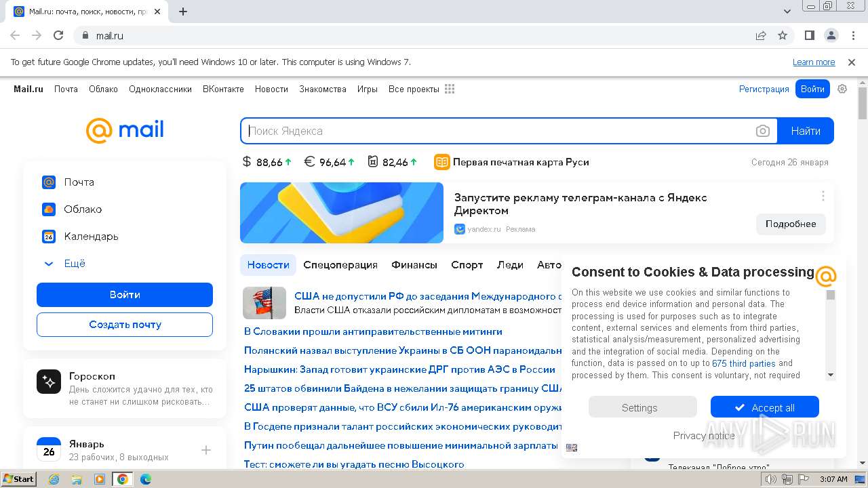Viewport: 868px width, 488px height.
Task: View site info padlock icon
Action: point(85,36)
